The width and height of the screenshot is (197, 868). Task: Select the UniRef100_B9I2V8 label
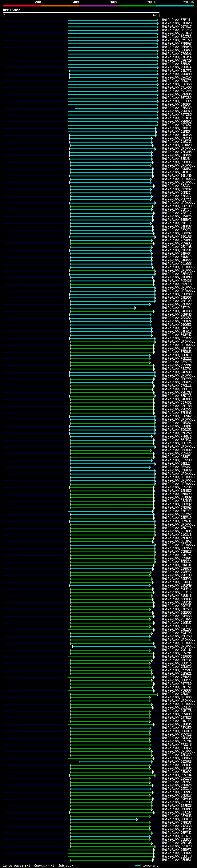click(176, 91)
